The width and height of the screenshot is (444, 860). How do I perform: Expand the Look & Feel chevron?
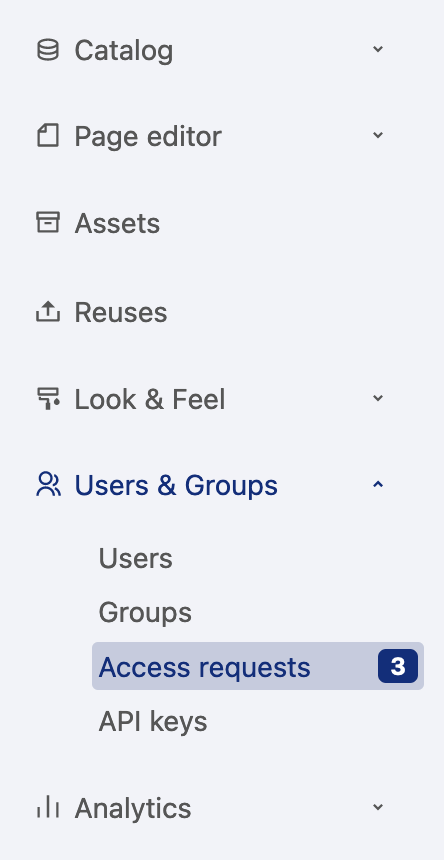pos(378,398)
